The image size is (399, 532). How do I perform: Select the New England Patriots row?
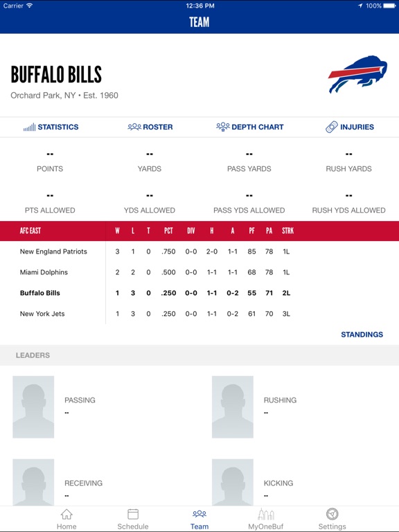pyautogui.click(x=199, y=251)
